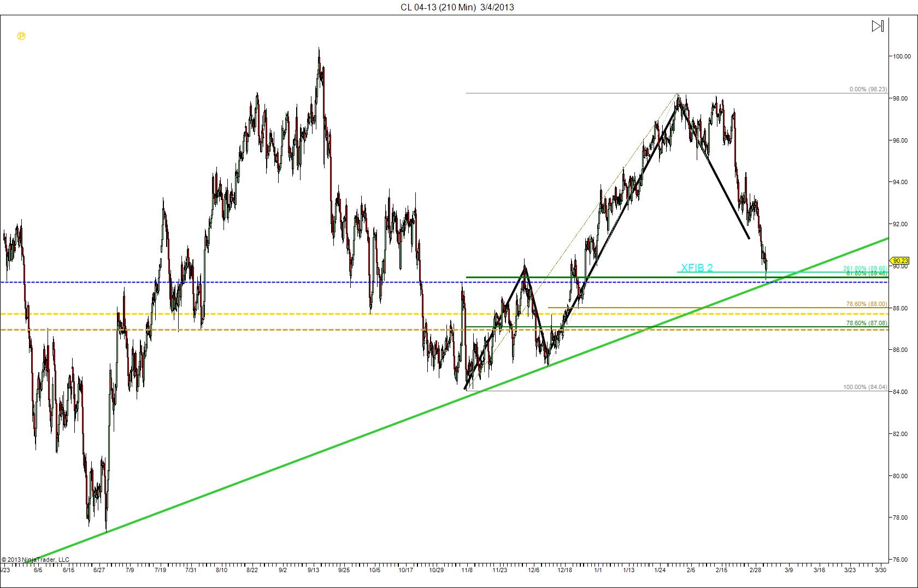Click the 100.00 price axis label
The width and height of the screenshot is (918, 588).
(902, 56)
